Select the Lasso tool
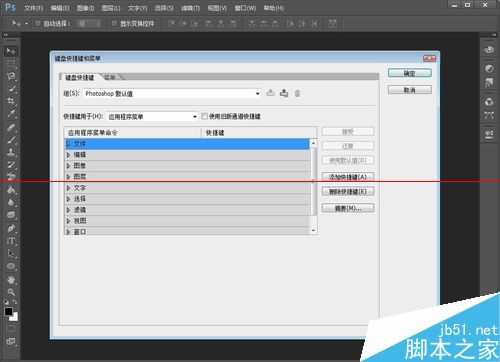Viewport: 500px width, 362px height. [x=11, y=76]
